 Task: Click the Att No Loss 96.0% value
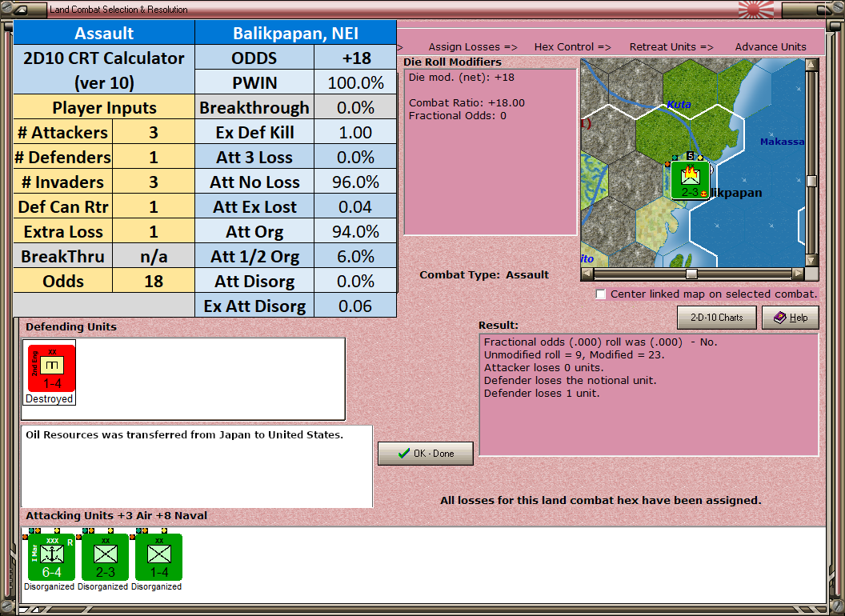(x=355, y=182)
